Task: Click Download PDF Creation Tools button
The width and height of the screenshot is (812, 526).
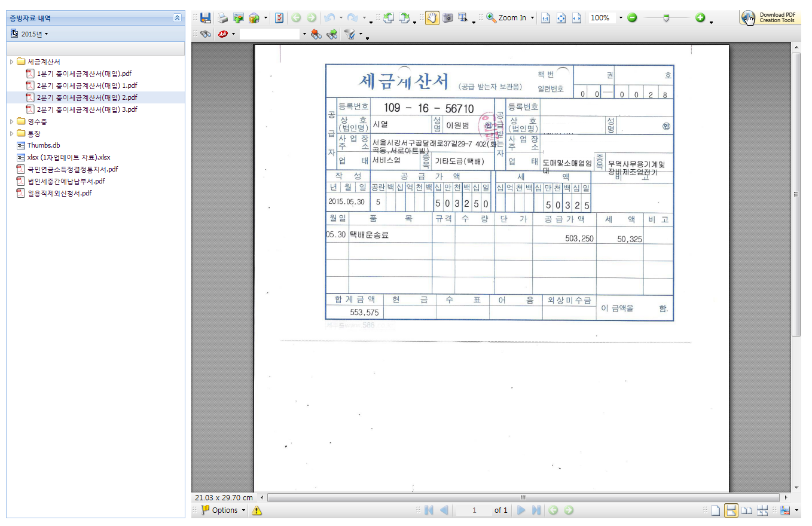Action: pos(770,18)
